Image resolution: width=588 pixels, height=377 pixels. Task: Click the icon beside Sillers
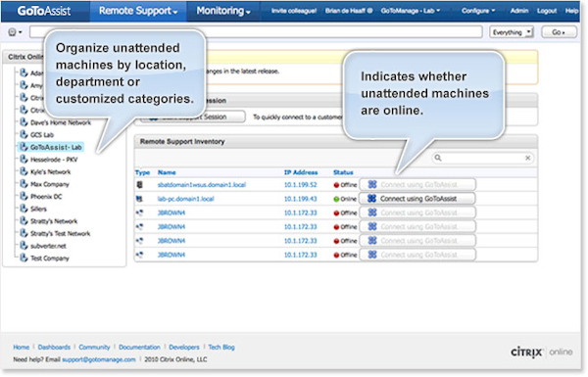(x=24, y=209)
